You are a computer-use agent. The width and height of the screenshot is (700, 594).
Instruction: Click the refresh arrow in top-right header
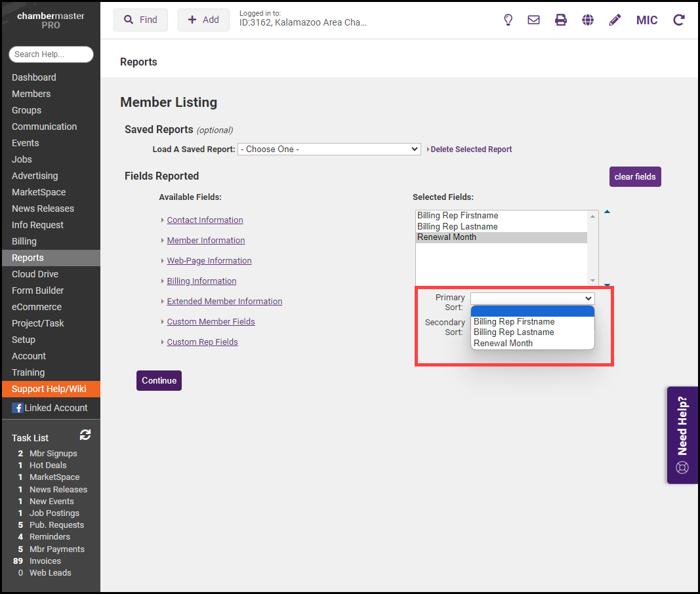(679, 20)
